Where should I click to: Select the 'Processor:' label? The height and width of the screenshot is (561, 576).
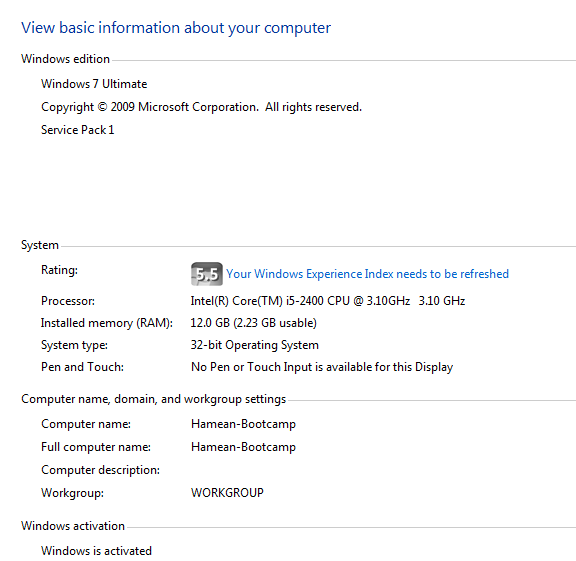pyautogui.click(x=68, y=301)
